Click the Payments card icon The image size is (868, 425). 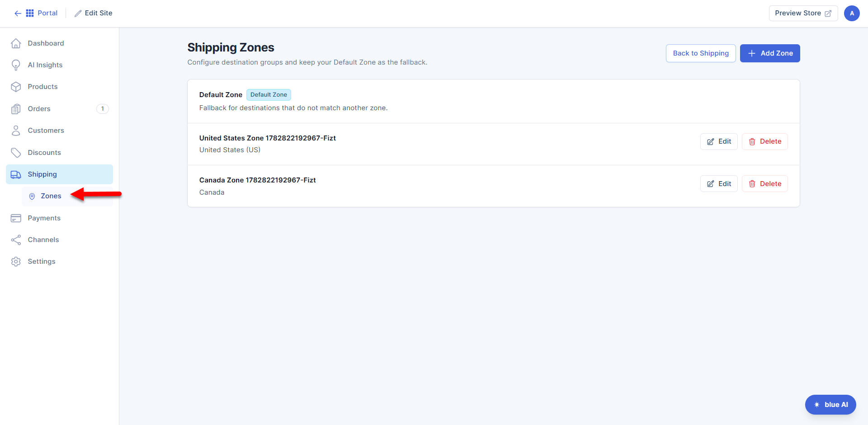16,218
